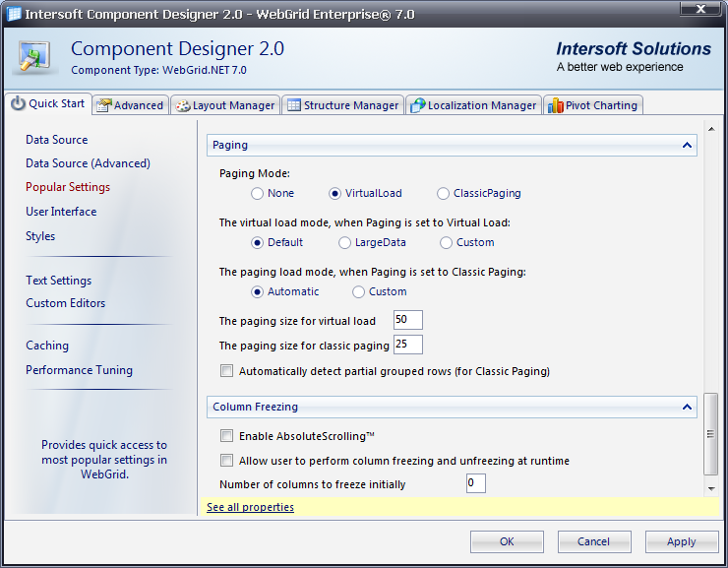Viewport: 728px width, 568px height.
Task: Click the Layout Manager palette icon
Action: (x=182, y=105)
